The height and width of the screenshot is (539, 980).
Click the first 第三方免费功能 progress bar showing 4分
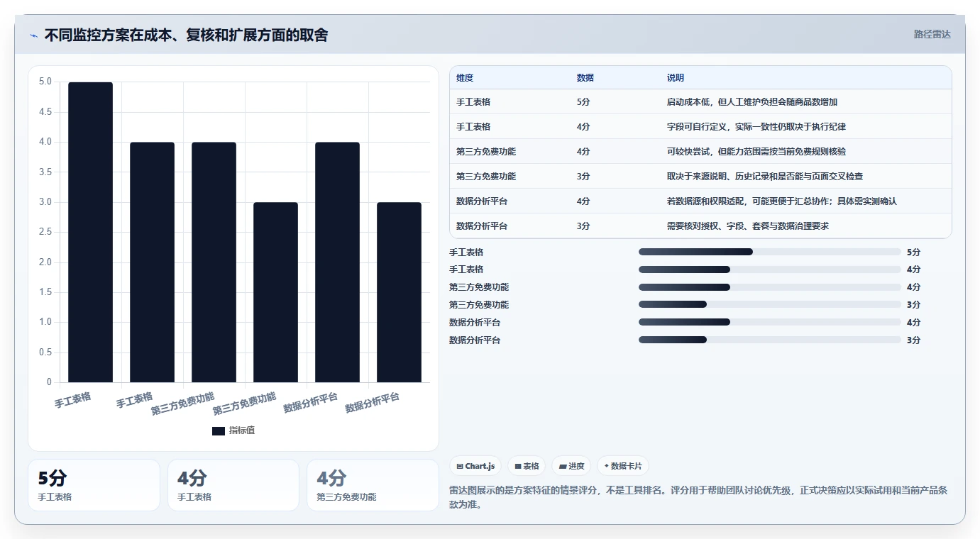(x=770, y=287)
